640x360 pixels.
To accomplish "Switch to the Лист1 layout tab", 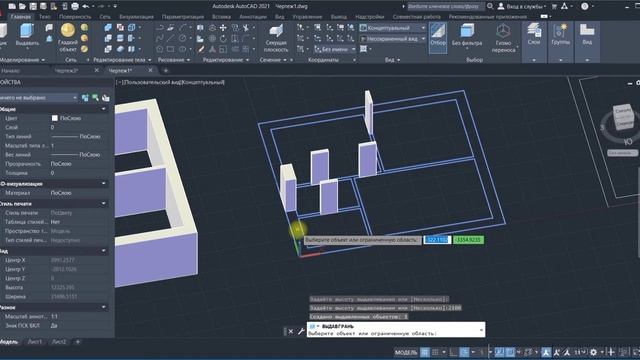I will 34,342.
